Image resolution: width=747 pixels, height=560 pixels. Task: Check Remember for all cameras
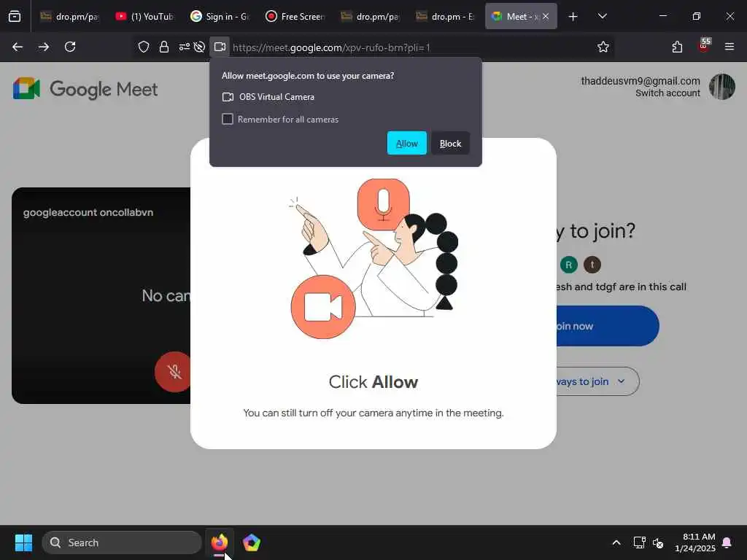[x=228, y=119]
